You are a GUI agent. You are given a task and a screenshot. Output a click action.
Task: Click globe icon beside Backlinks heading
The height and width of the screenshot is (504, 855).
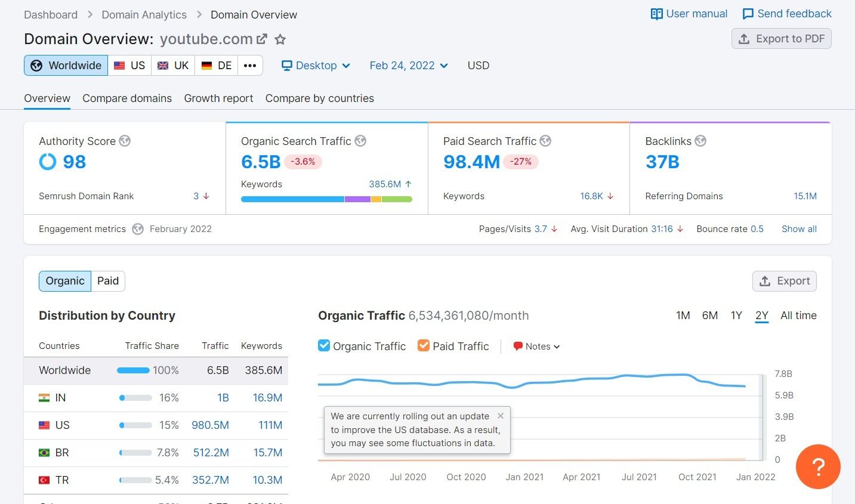[x=700, y=141]
